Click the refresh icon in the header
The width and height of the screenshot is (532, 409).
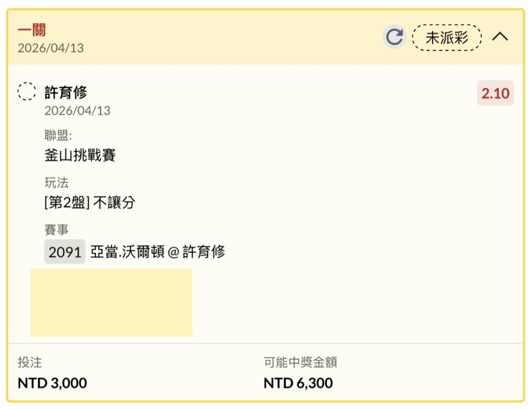[x=394, y=37]
